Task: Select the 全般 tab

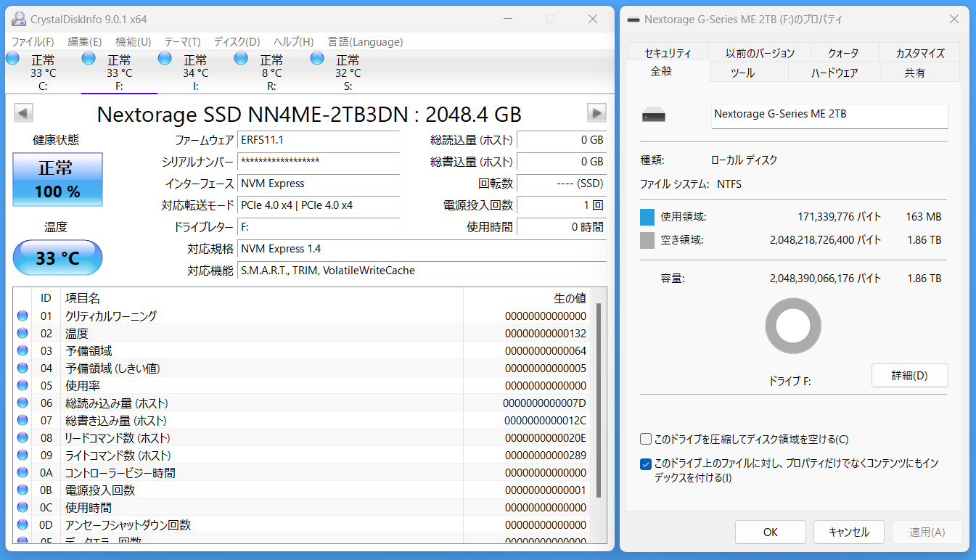Action: [668, 71]
